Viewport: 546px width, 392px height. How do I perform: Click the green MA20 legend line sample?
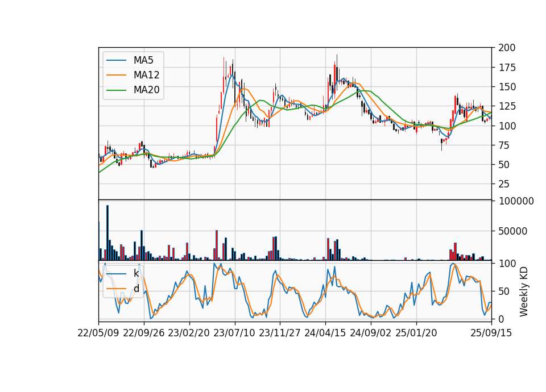pyautogui.click(x=116, y=90)
